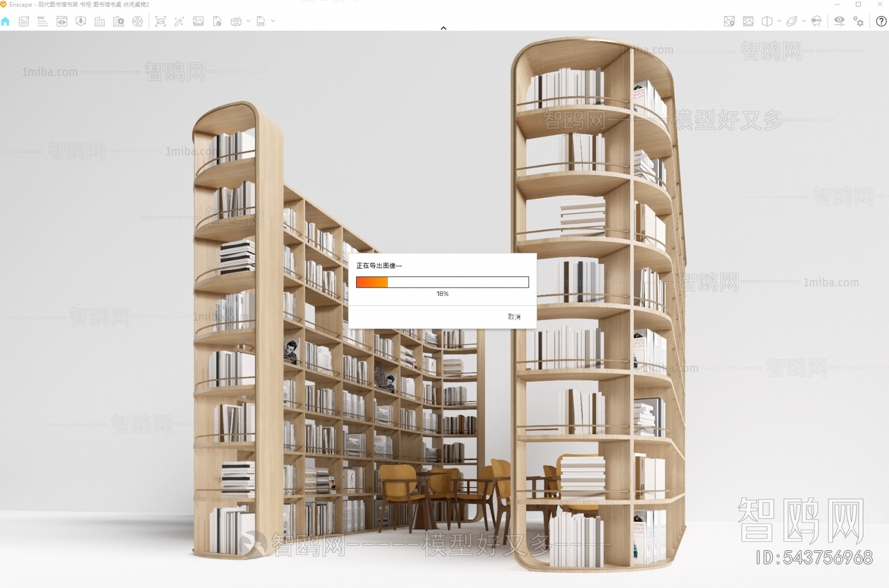Select the magic wand rendering tool
889x588 pixels.
[x=179, y=22]
